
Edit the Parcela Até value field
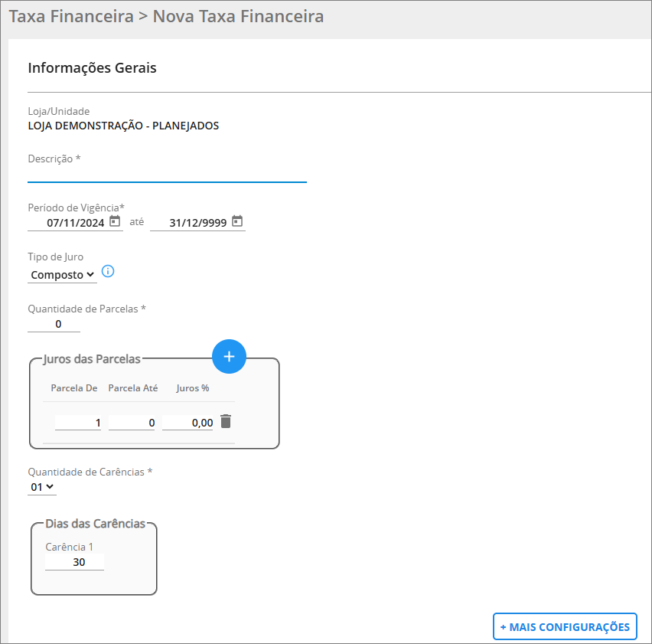click(132, 423)
